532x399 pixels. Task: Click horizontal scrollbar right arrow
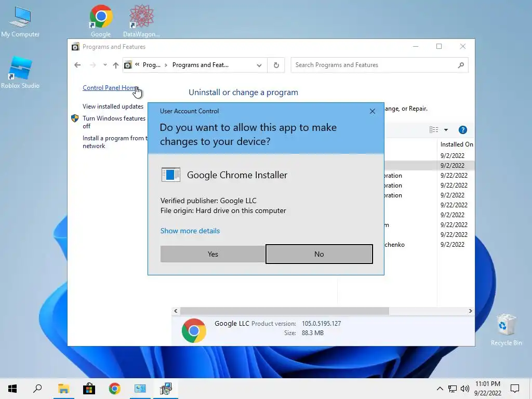pos(470,311)
